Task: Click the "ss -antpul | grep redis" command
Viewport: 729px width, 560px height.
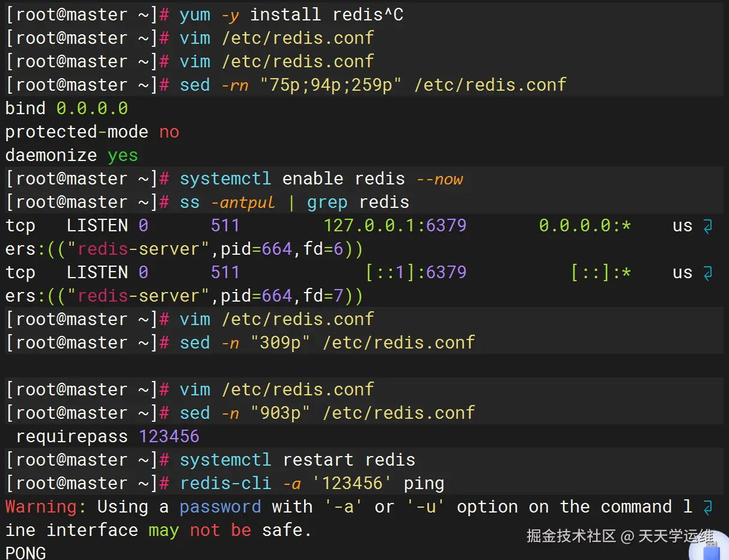Action: (294, 202)
